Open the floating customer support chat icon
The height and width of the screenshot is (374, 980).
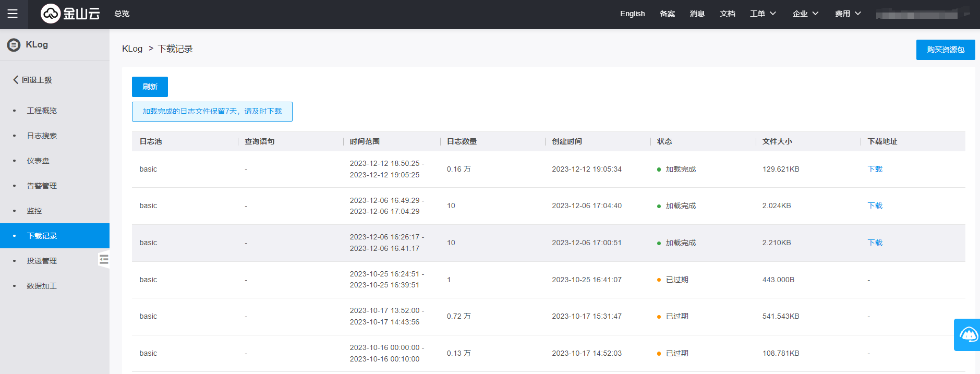[968, 334]
